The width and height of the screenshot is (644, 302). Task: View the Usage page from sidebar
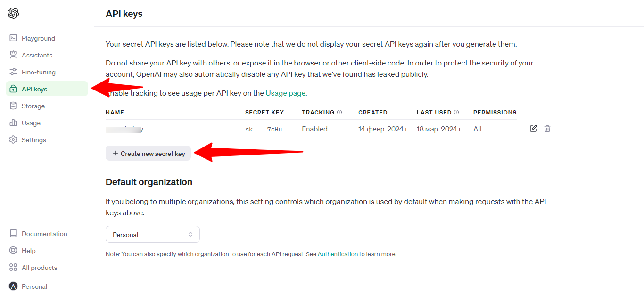tap(31, 123)
